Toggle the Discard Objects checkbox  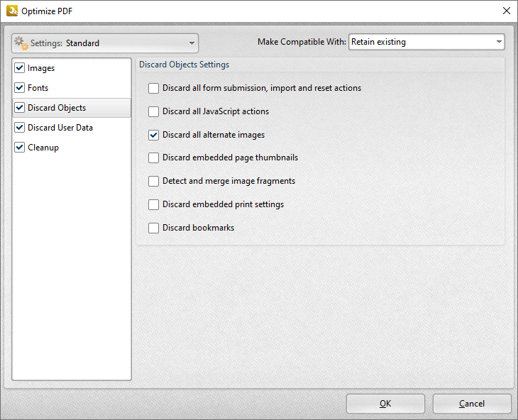(x=19, y=108)
